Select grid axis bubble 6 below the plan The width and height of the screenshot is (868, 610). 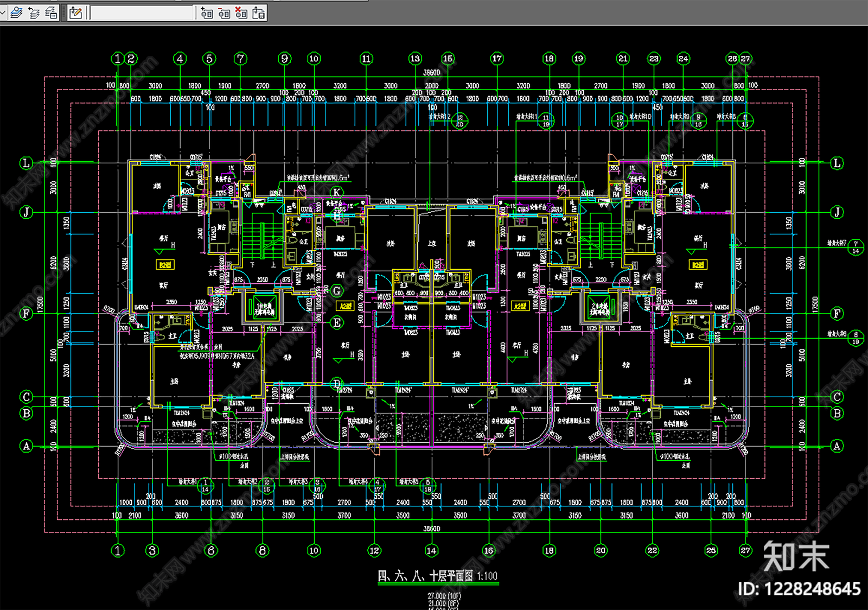point(211,551)
